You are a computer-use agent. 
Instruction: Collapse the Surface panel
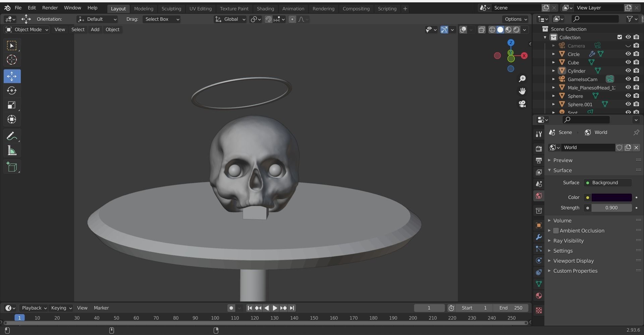(x=562, y=170)
